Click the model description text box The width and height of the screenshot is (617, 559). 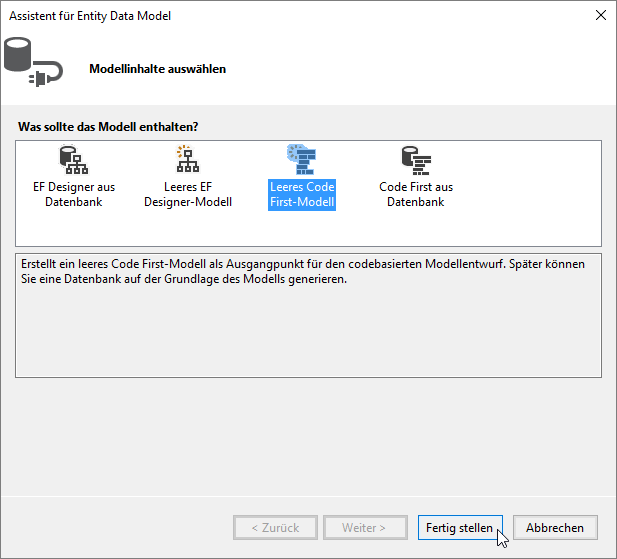[x=308, y=330]
